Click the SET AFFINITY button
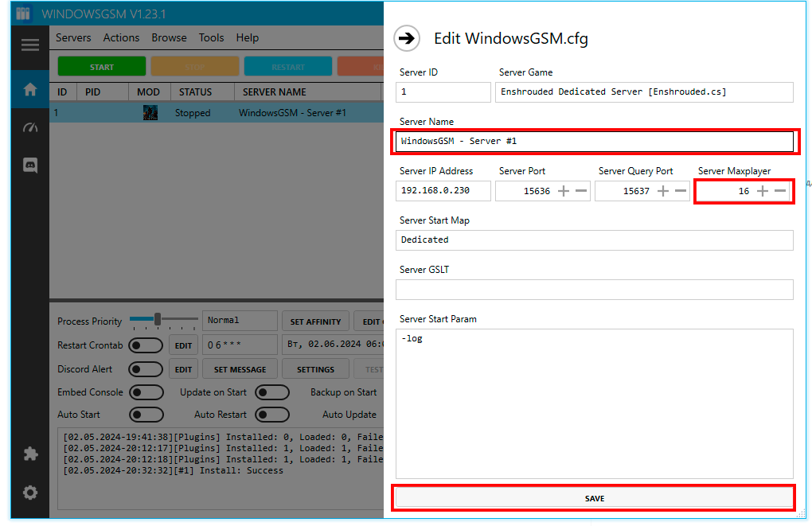This screenshot has width=812, height=526. 315,321
